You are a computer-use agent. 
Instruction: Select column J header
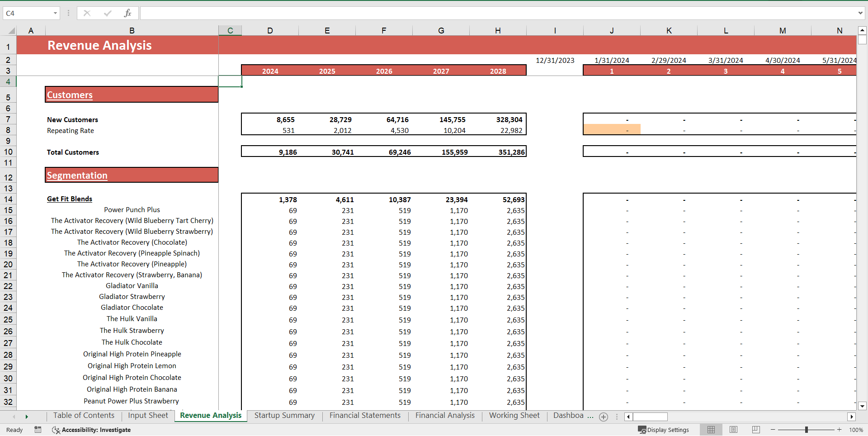(x=612, y=31)
